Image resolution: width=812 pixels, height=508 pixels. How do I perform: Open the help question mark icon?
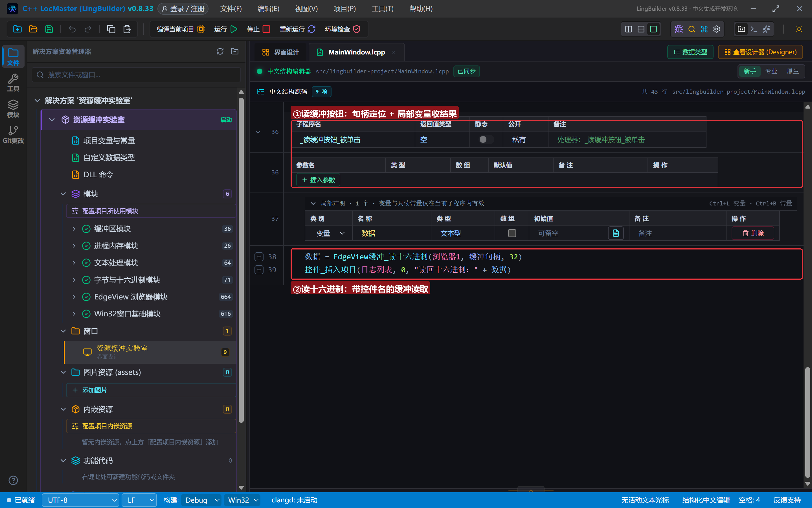tap(13, 480)
